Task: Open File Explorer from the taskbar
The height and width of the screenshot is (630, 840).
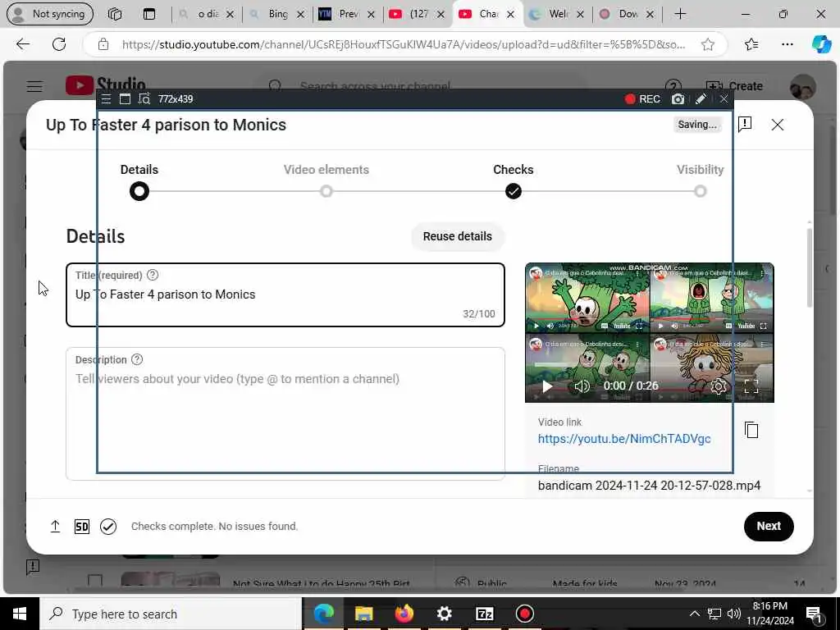Action: coord(363,614)
